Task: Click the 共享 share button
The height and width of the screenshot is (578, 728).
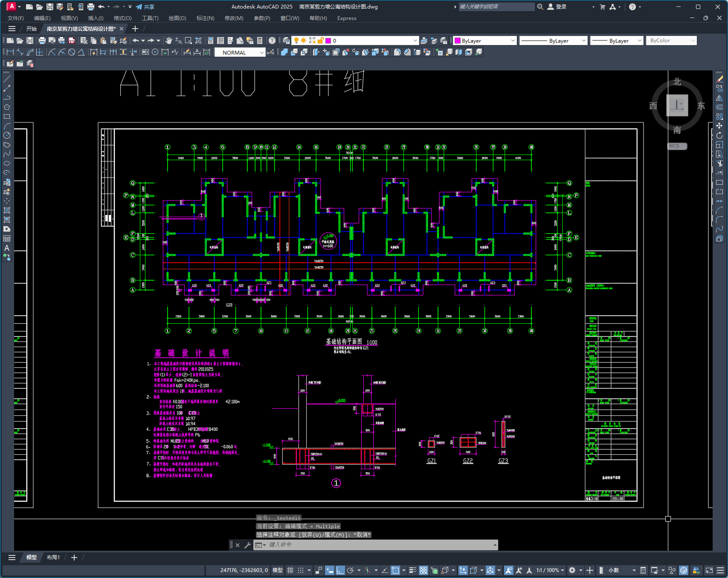Action: click(x=145, y=7)
